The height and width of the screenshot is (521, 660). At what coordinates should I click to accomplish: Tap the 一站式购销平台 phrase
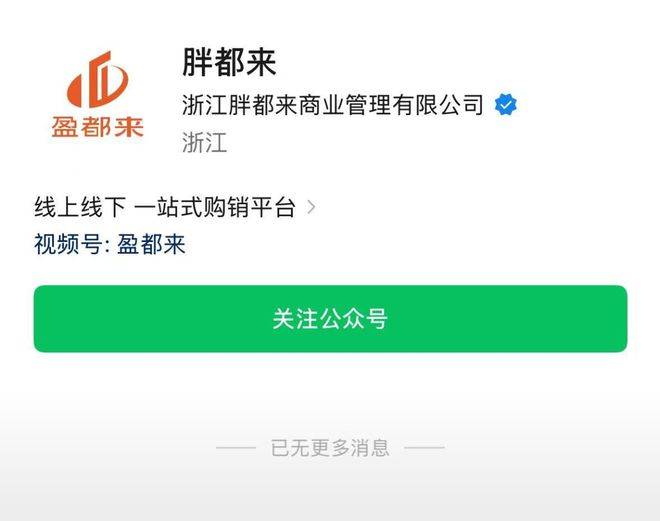tap(215, 207)
